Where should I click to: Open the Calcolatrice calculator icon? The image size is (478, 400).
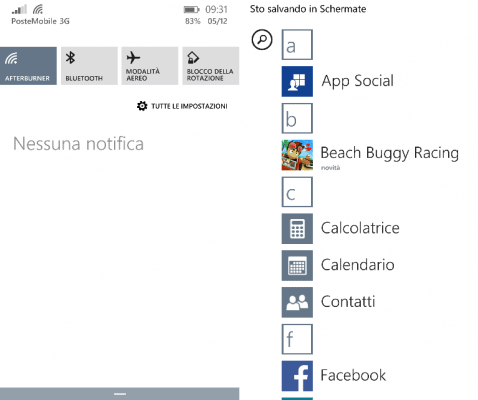297,229
